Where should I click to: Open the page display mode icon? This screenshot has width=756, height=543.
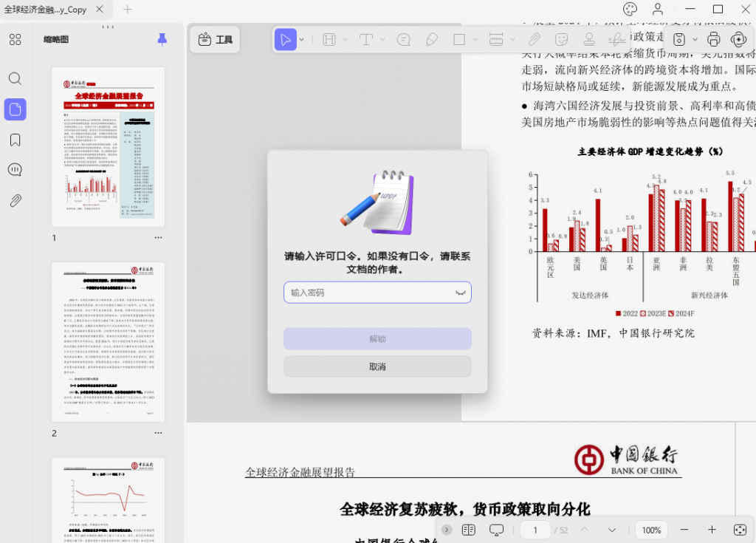469,530
